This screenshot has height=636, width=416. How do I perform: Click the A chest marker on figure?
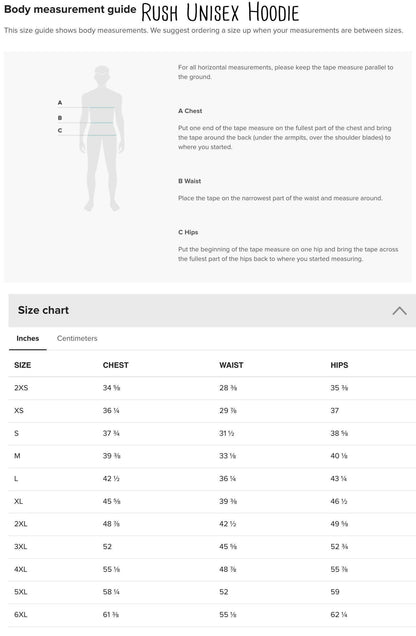[60, 103]
